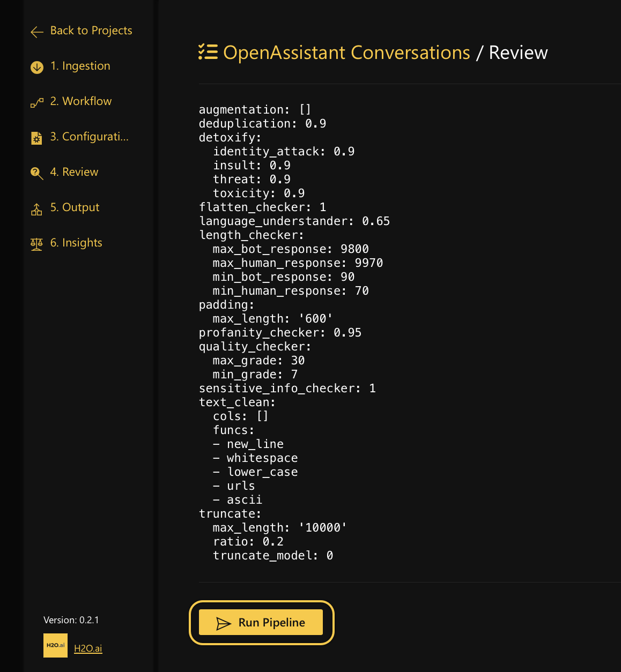
Task: Click the back arrow icon
Action: click(37, 32)
